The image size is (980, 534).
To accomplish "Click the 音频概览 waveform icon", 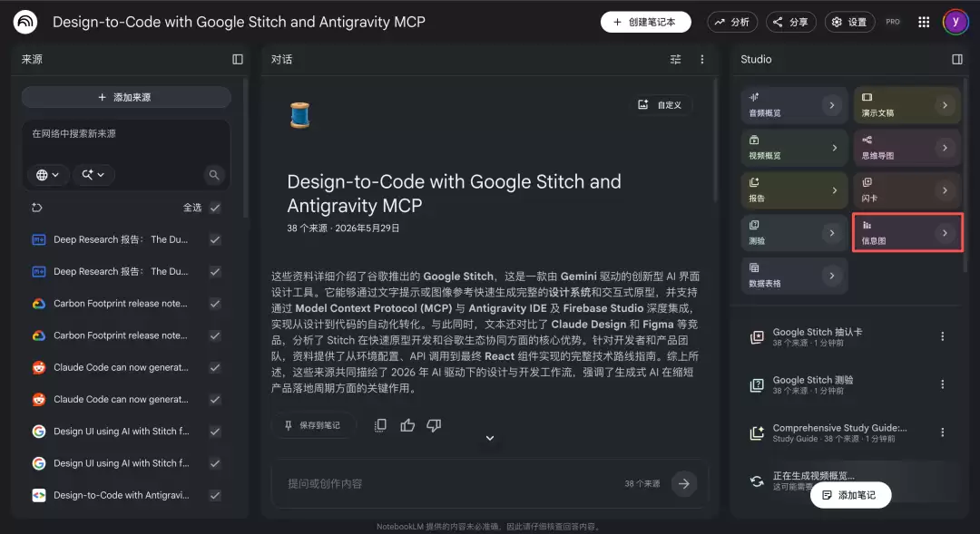I will tap(754, 97).
